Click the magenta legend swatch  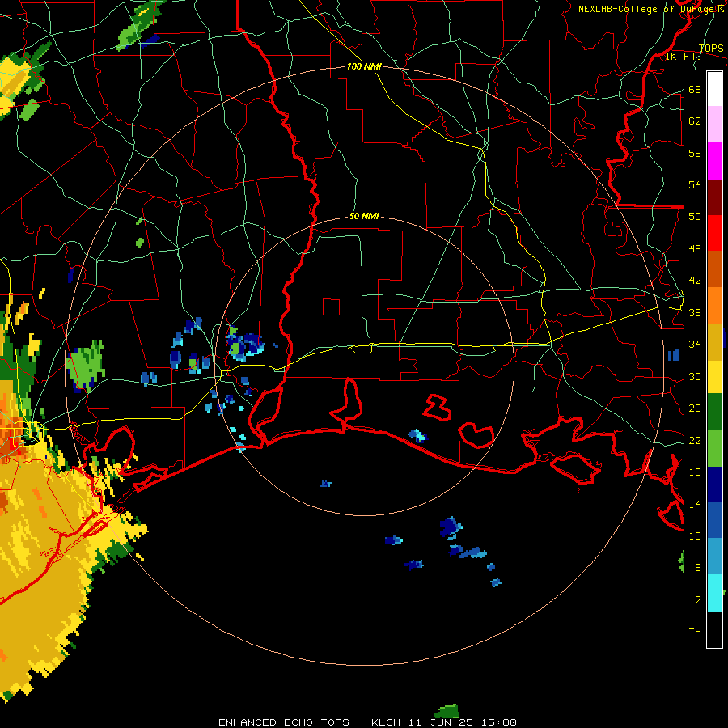[714, 161]
